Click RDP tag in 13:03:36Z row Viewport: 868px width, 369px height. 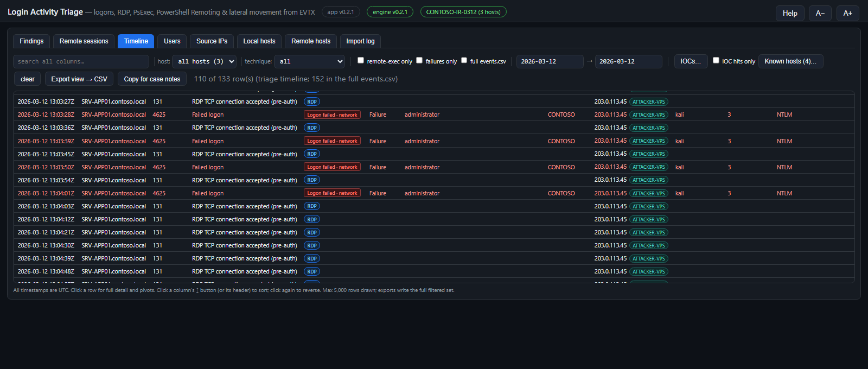point(312,128)
